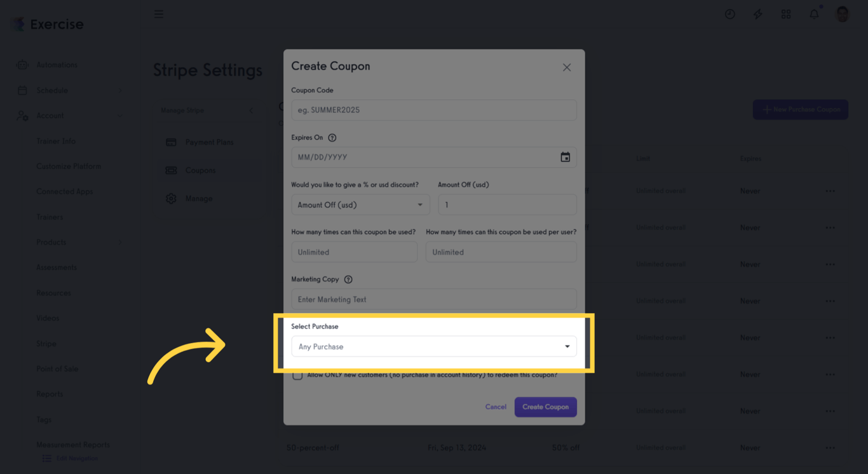Open the Stripe sidebar menu item
The width and height of the screenshot is (868, 474).
(x=46, y=343)
